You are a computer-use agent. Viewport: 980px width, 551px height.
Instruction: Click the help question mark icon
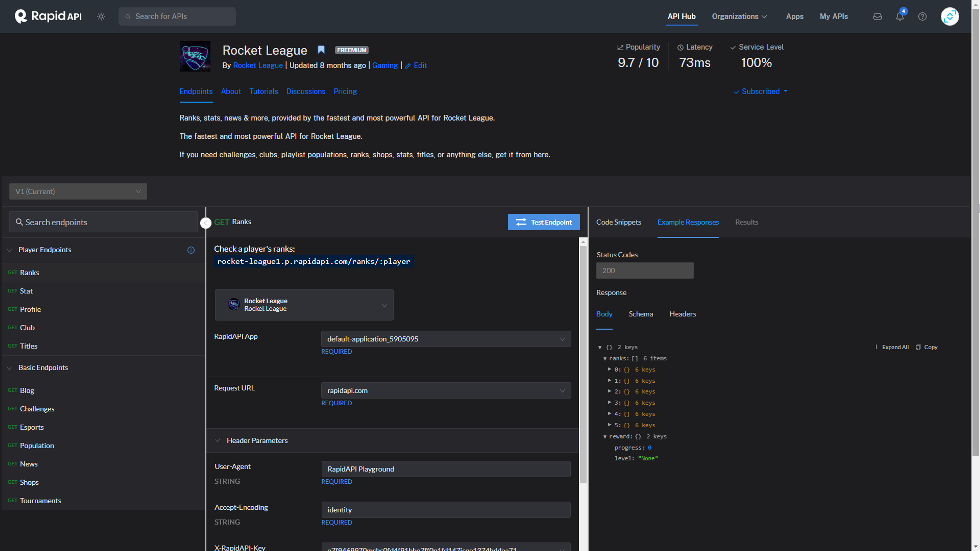922,16
